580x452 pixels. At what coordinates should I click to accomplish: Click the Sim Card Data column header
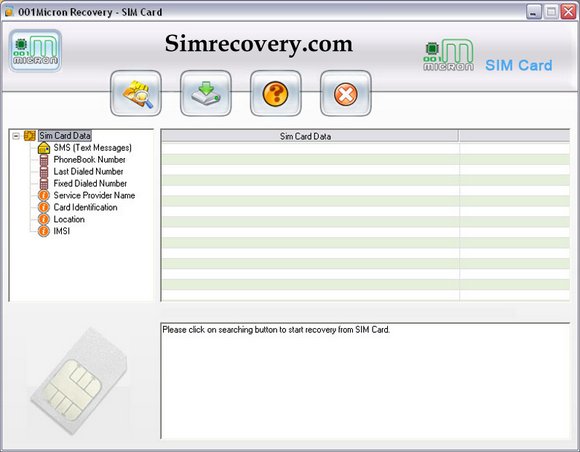(x=310, y=136)
